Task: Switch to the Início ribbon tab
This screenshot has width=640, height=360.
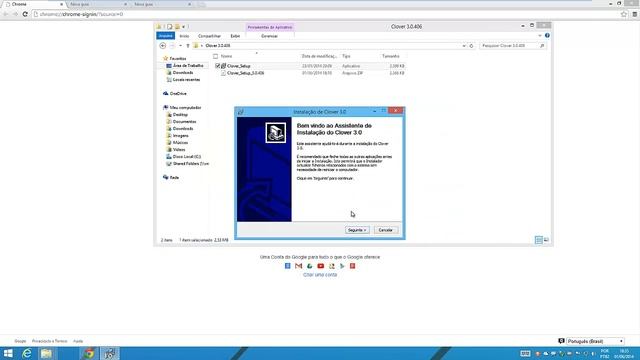Action: click(x=184, y=36)
